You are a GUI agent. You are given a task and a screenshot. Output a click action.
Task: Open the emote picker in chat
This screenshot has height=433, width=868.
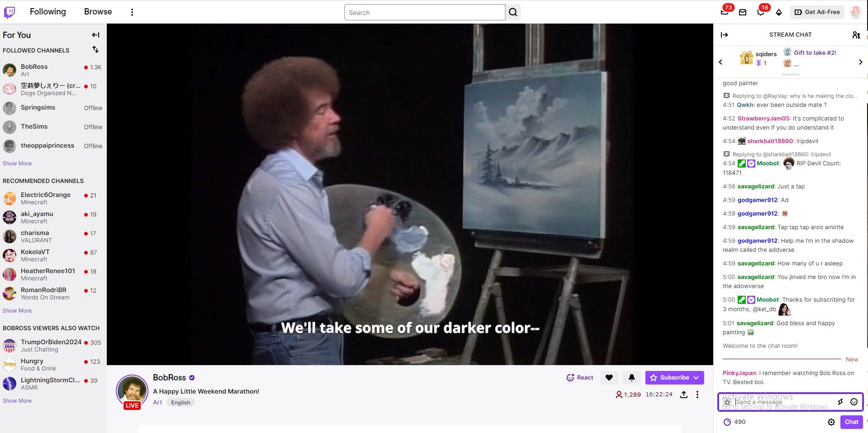(854, 402)
